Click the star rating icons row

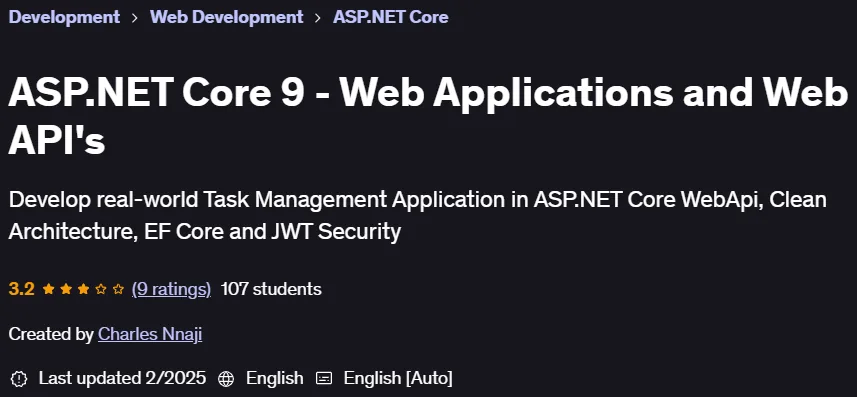pyautogui.click(x=83, y=289)
